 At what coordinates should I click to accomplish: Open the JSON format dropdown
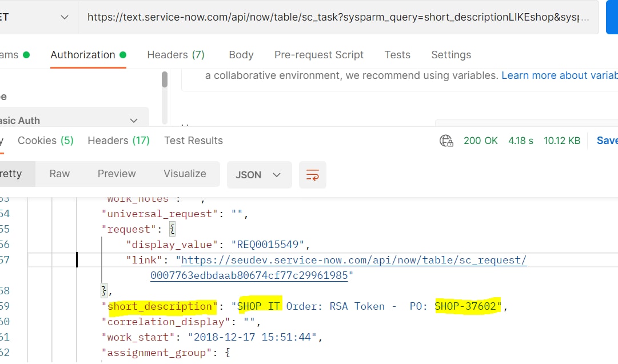(x=259, y=175)
